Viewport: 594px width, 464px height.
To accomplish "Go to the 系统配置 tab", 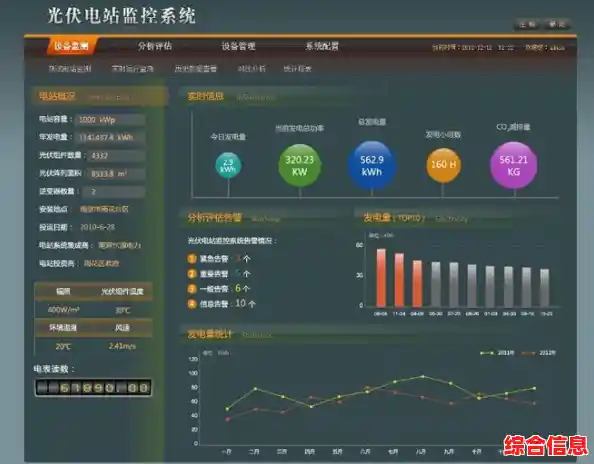I will [x=322, y=46].
